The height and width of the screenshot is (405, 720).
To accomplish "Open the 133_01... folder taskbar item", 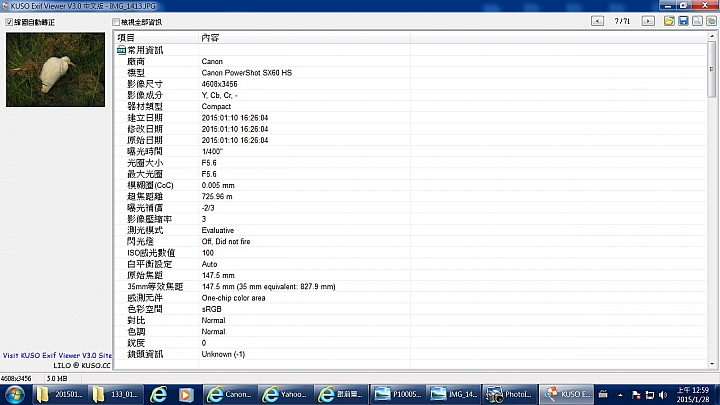I will tap(115, 394).
